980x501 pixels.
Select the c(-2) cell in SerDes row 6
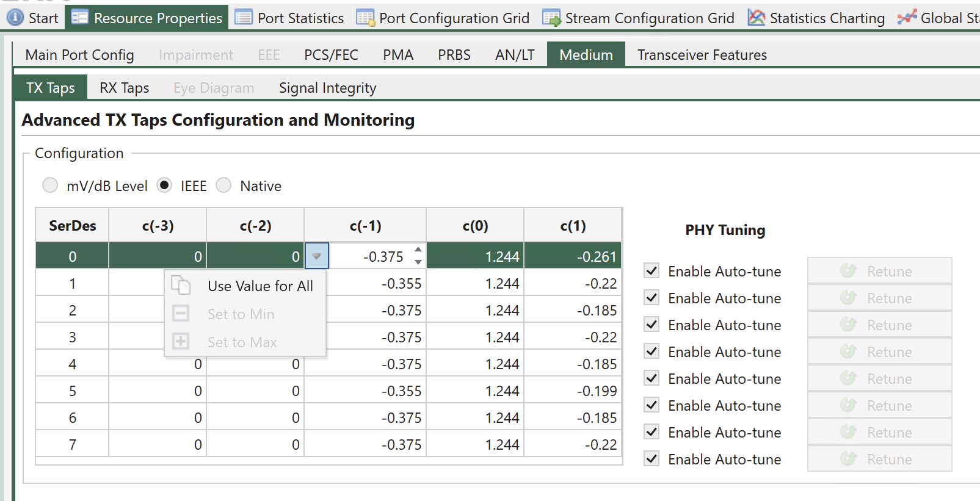(255, 417)
